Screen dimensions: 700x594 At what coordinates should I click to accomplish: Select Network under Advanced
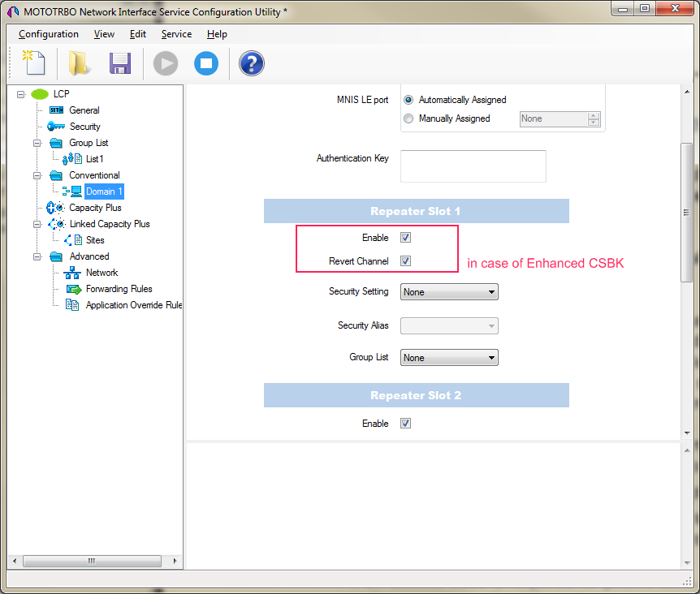(x=102, y=273)
